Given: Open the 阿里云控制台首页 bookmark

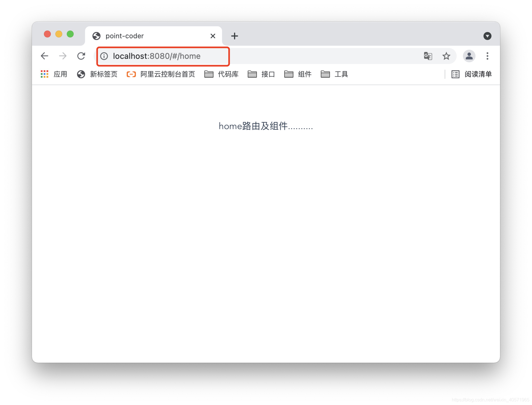Looking at the screenshot, I should (x=161, y=74).
